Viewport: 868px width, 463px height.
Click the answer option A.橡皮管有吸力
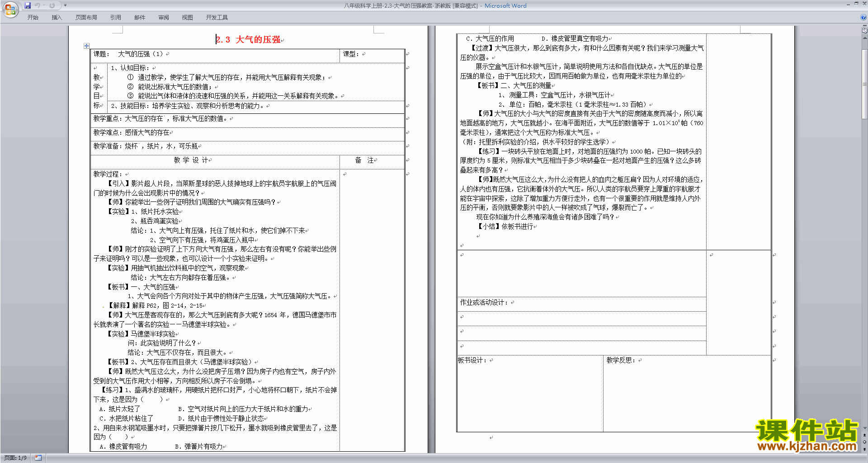(123, 446)
